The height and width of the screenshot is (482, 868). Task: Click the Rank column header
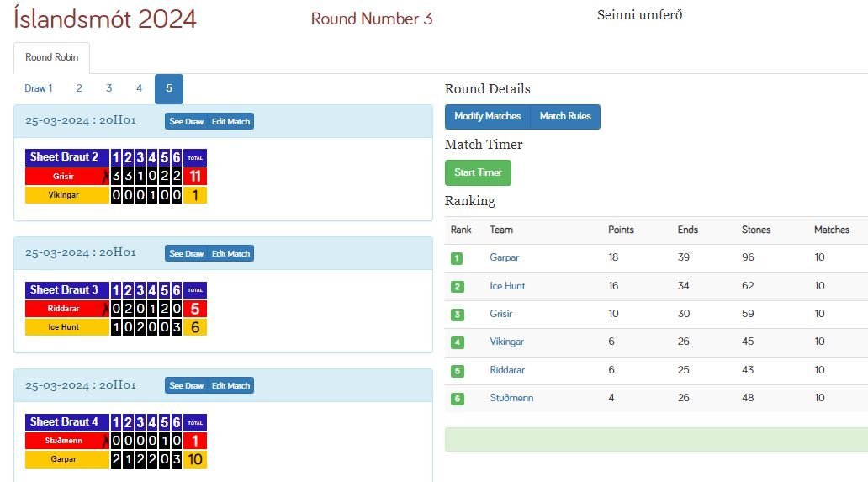[x=461, y=230]
